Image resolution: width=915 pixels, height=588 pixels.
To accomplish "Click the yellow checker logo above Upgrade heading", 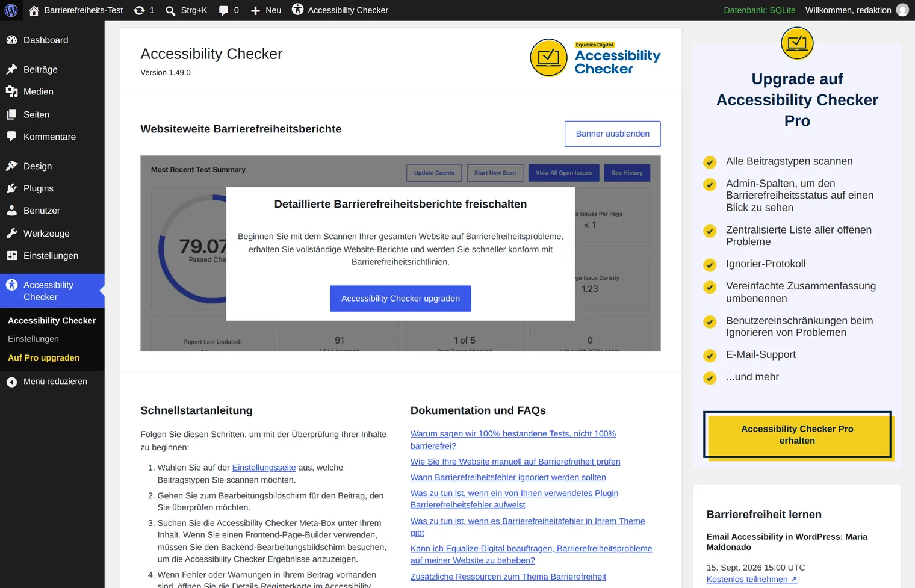I will [797, 43].
